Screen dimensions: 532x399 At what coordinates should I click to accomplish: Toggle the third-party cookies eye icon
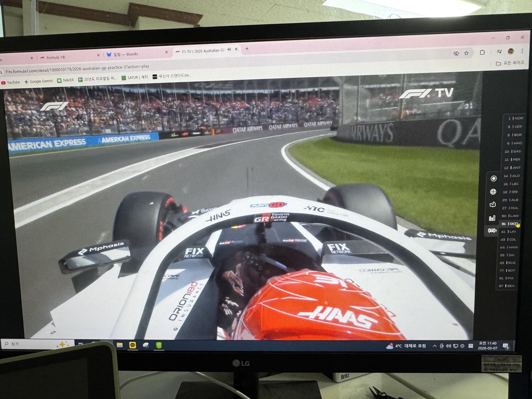[456, 53]
